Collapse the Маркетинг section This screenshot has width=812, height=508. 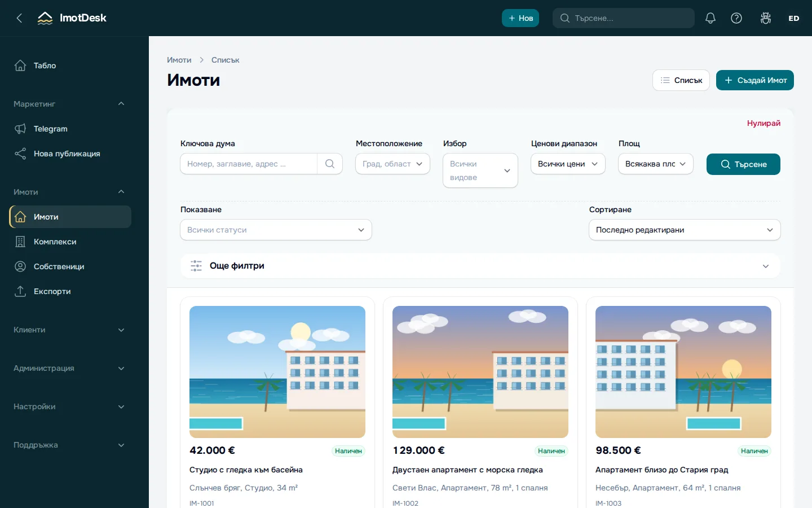70,104
